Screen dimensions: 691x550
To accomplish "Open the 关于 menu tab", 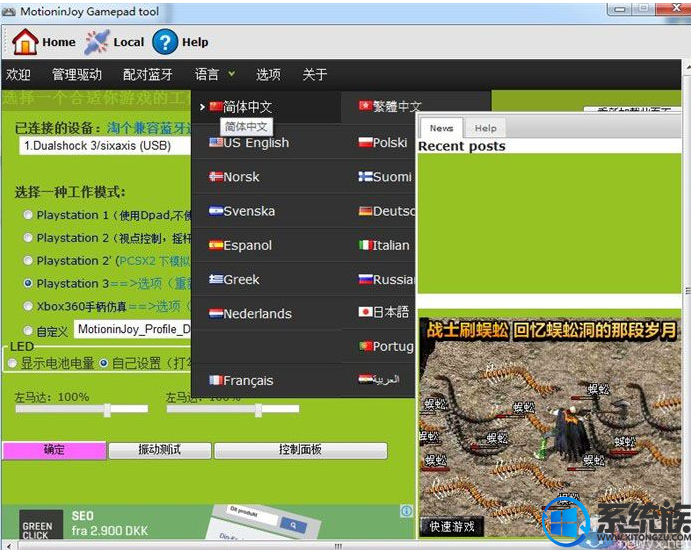I will click(x=315, y=74).
